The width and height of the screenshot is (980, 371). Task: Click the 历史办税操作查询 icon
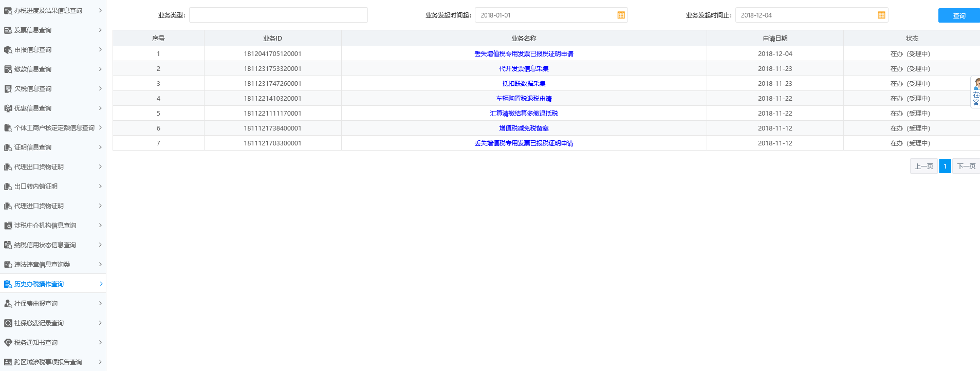pos(8,284)
